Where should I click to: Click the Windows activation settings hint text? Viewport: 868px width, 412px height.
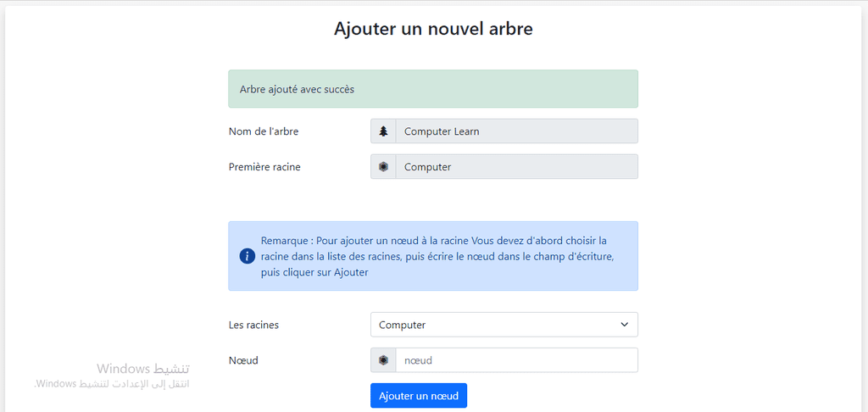point(112,384)
